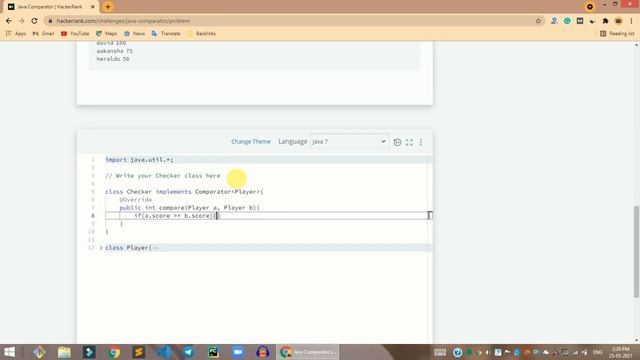Open the Translate bookmark
Screen dimensions: 640x360
click(x=166, y=33)
